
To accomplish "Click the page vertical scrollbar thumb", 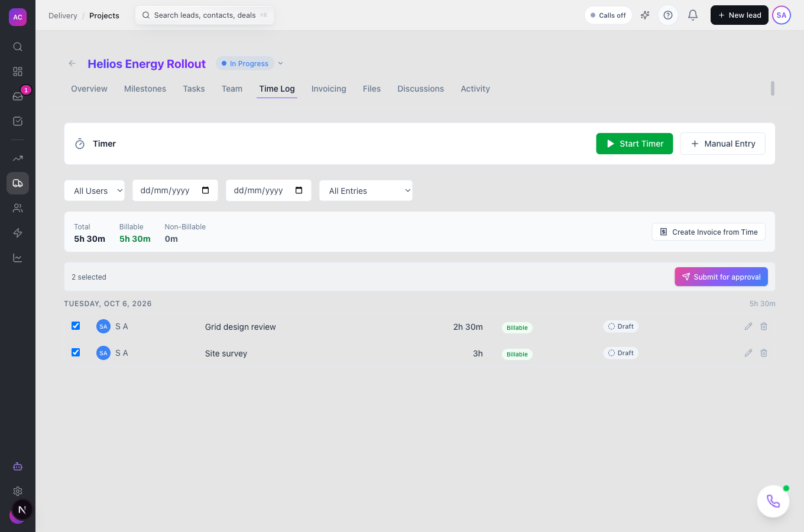I will (x=773, y=89).
